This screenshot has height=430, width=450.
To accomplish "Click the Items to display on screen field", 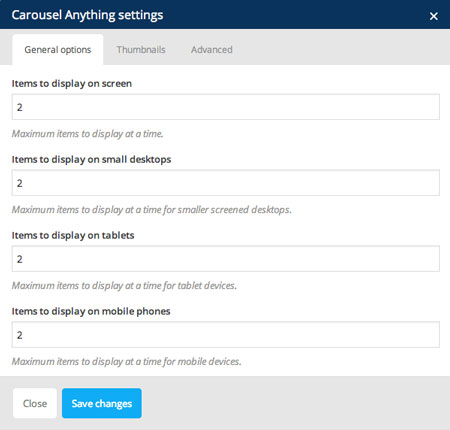I will (226, 107).
